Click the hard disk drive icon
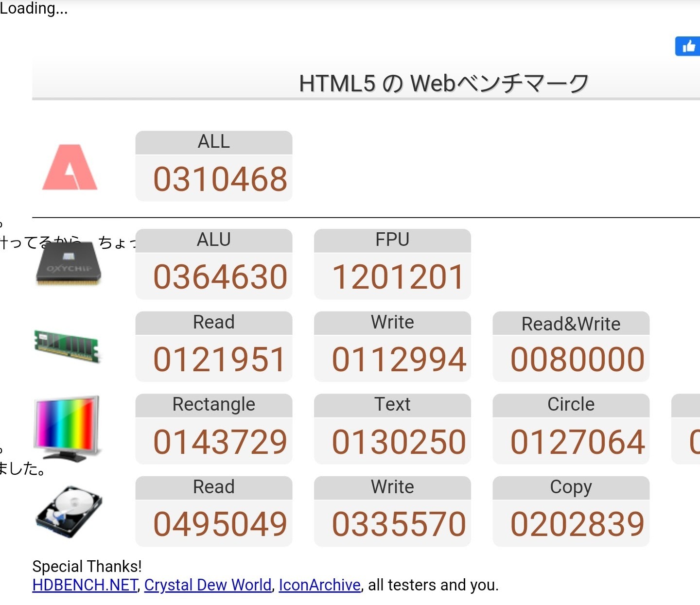This screenshot has width=700, height=605. (69, 511)
